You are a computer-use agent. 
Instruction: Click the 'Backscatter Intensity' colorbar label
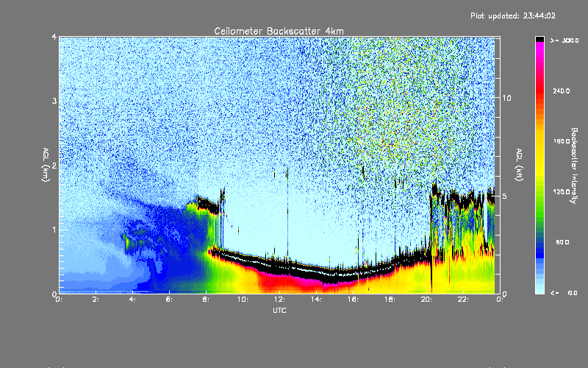(573, 166)
